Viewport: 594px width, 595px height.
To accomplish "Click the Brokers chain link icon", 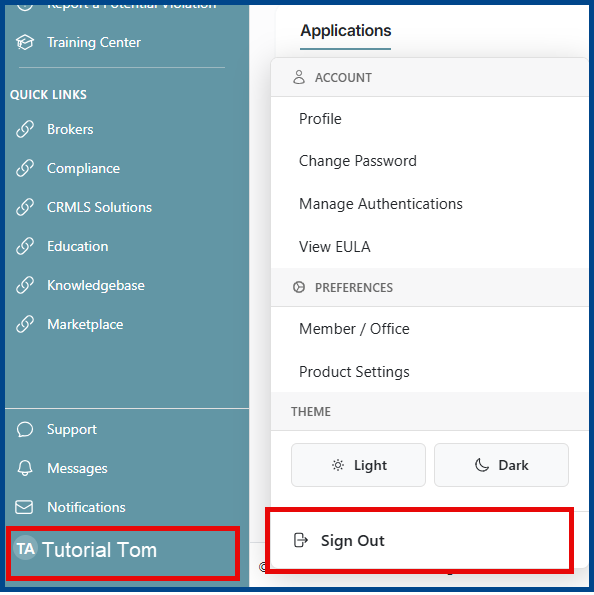I will coord(25,129).
